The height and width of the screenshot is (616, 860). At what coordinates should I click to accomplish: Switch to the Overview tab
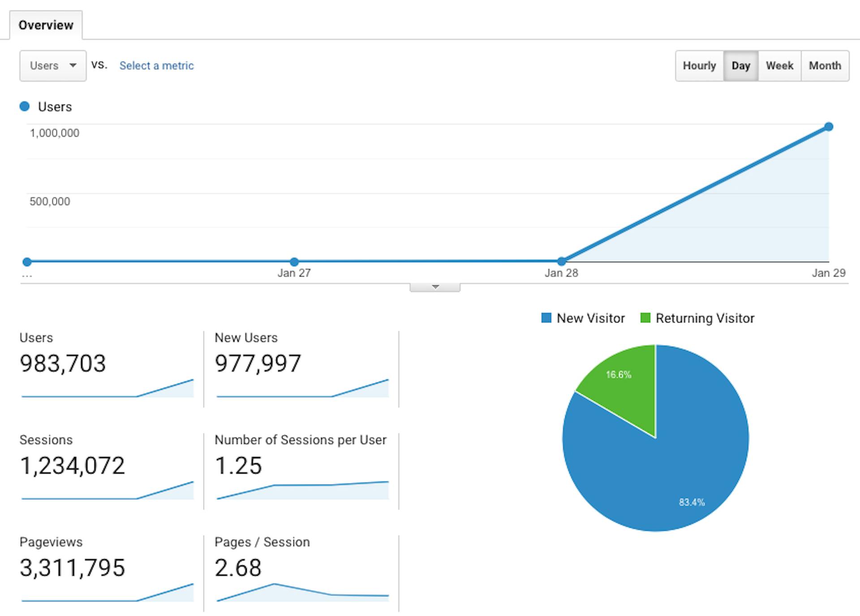click(x=46, y=25)
